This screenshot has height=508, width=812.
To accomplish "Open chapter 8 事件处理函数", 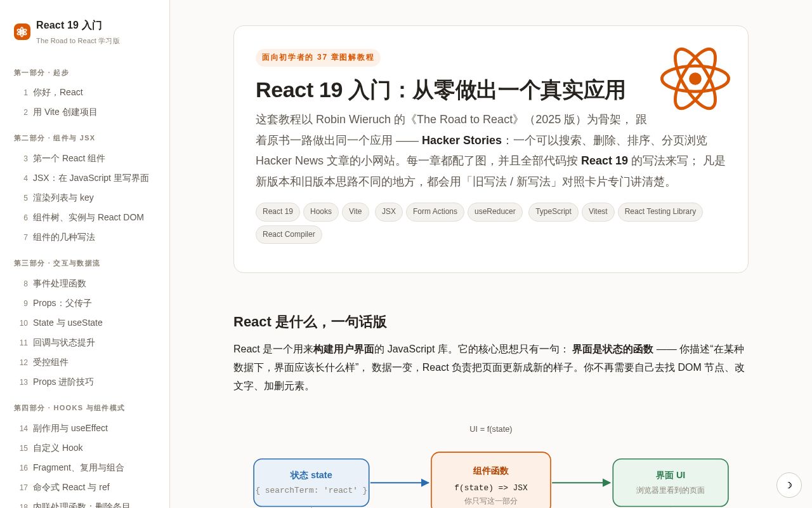I will point(84,283).
